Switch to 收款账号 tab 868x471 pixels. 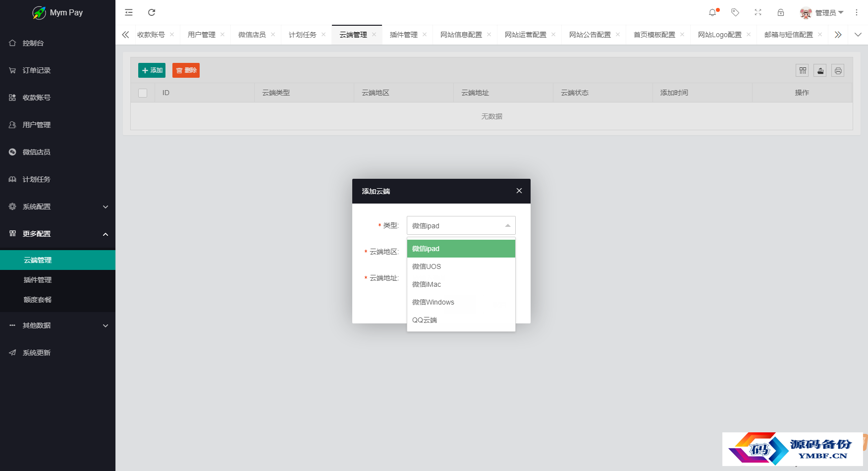click(151, 35)
